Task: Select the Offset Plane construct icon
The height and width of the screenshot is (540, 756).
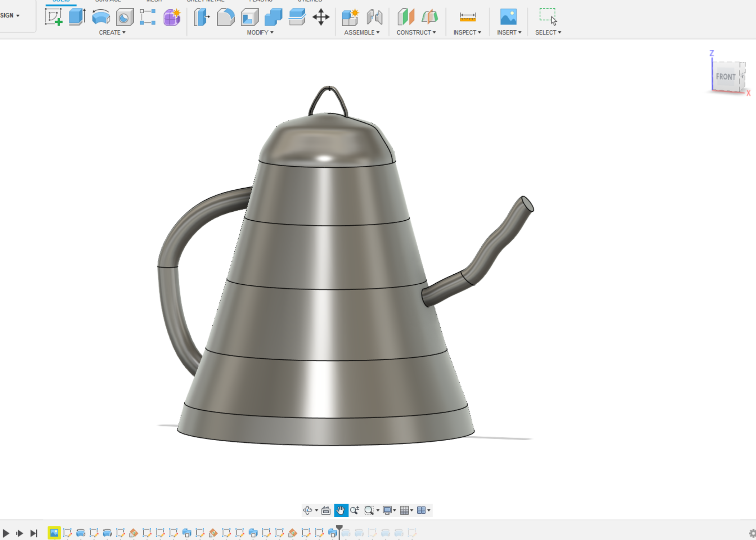Action: [x=406, y=17]
